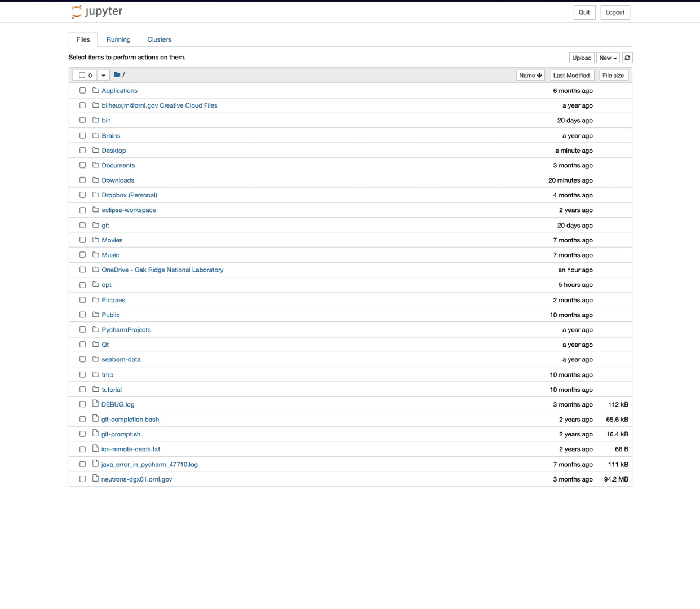Click the folder icon next to Downloads

[x=96, y=180]
